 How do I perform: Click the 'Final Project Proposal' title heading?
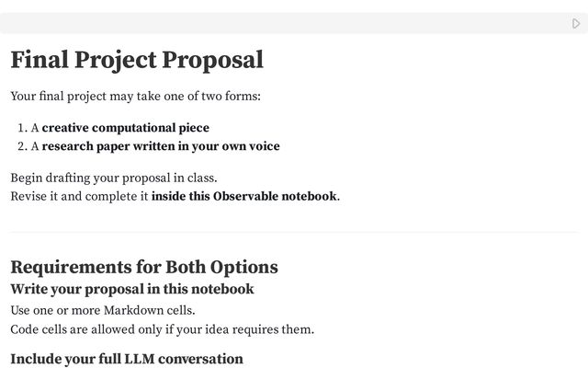(137, 61)
